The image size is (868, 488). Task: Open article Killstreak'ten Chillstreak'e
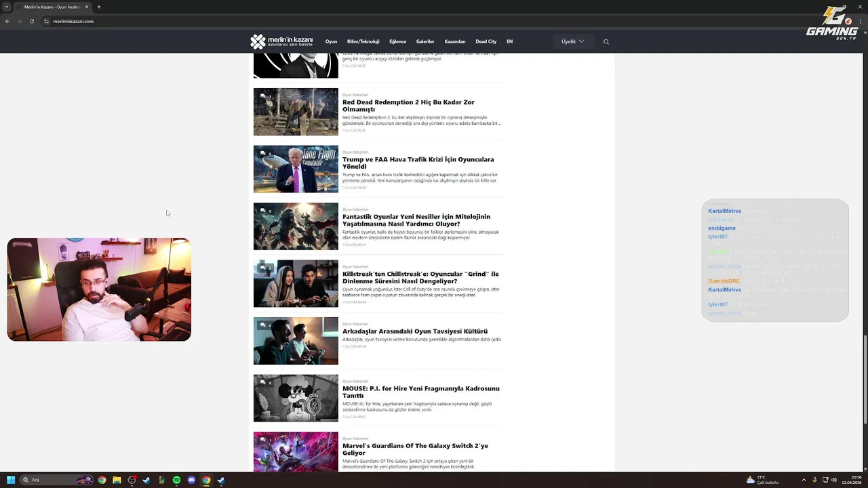click(420, 277)
